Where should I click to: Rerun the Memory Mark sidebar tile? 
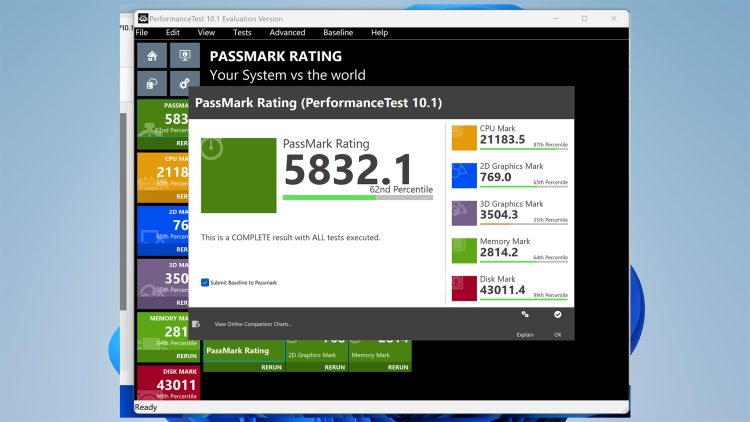(187, 356)
